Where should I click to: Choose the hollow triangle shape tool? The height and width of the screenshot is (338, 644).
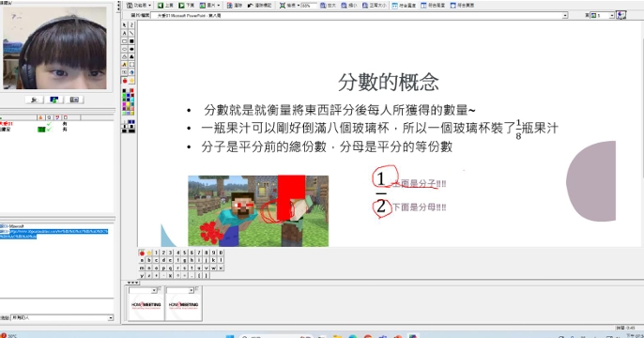[125, 56]
